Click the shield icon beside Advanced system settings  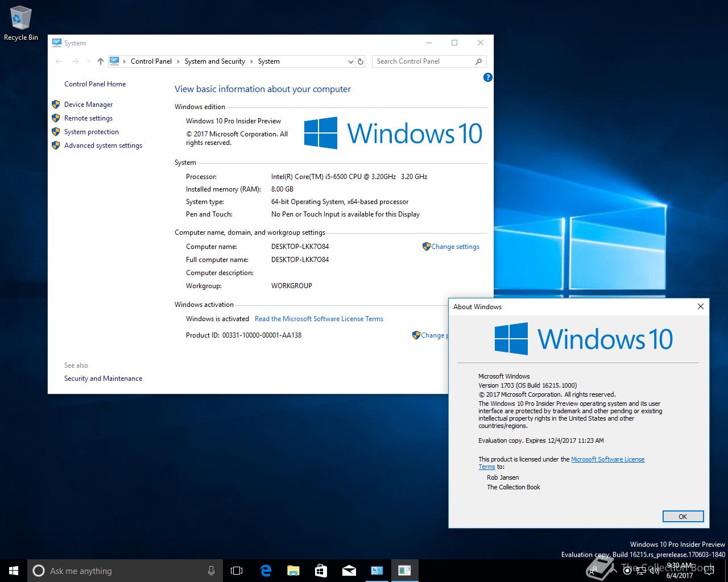[x=56, y=145]
